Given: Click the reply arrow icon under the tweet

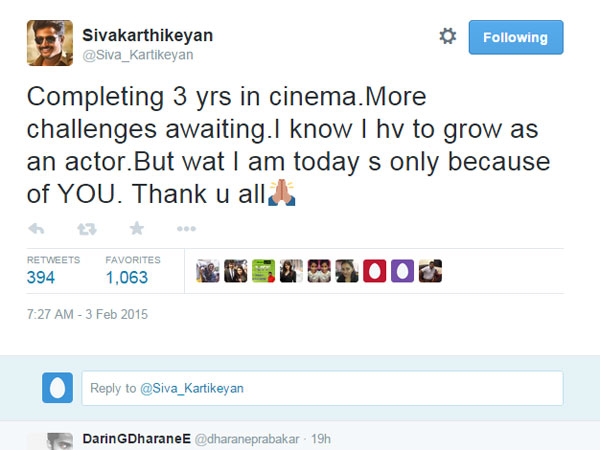Looking at the screenshot, I should click(x=36, y=229).
